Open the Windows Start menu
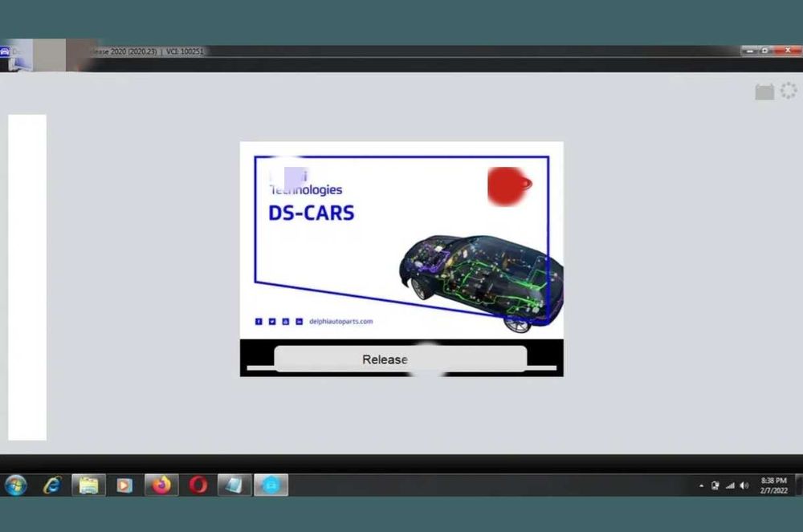Screen dimensions: 803x532 point(15,485)
